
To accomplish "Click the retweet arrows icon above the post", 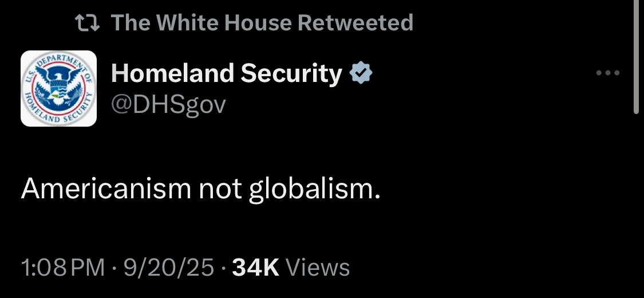I will (88, 23).
